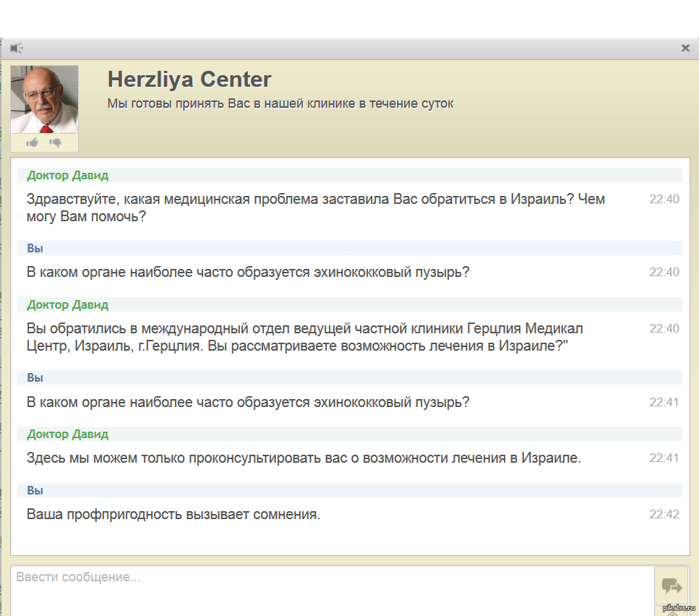Mute chat sound with speaker icon
699x616 pixels.
pyautogui.click(x=17, y=48)
